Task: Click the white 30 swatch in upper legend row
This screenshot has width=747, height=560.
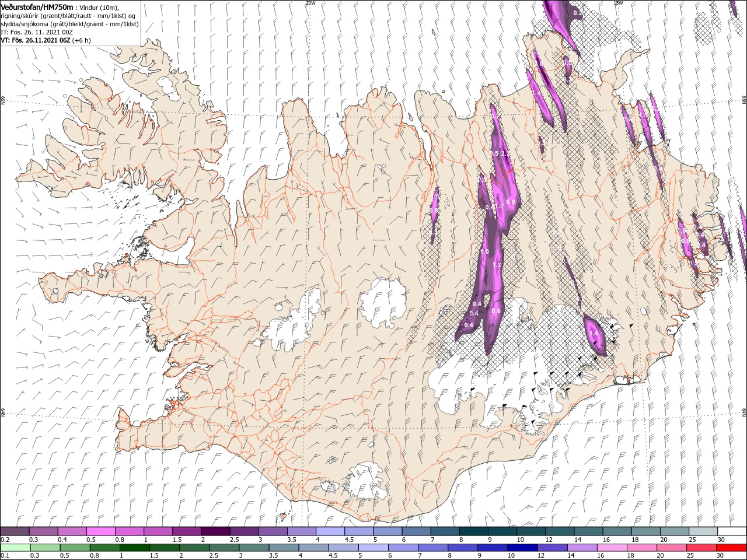Action: (732, 531)
